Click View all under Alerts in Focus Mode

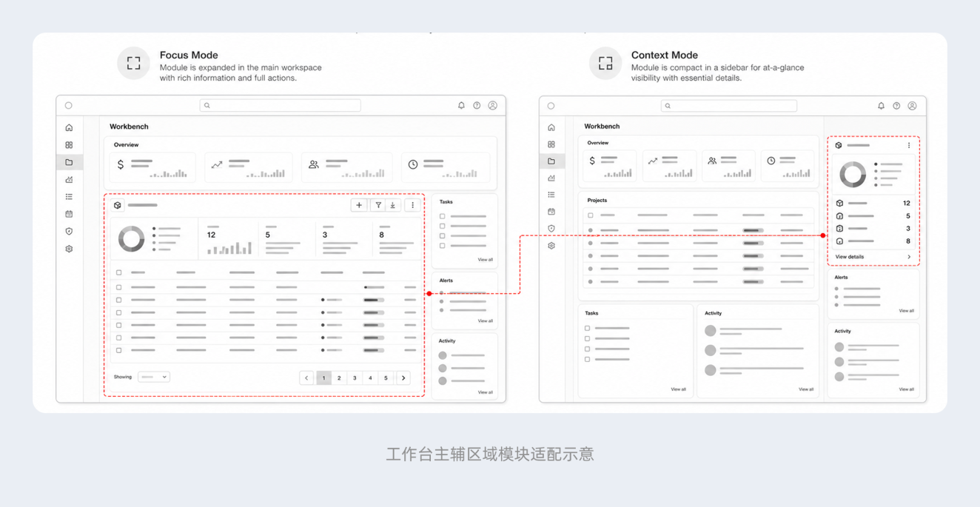tap(485, 320)
